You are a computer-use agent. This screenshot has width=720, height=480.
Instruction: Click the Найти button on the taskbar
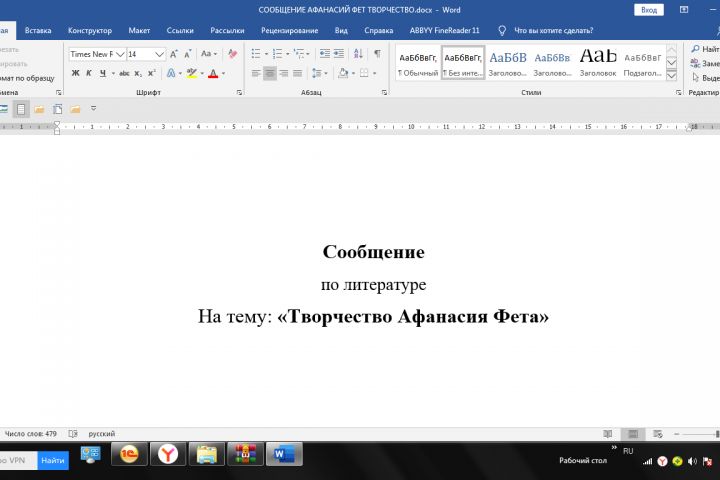(x=53, y=460)
